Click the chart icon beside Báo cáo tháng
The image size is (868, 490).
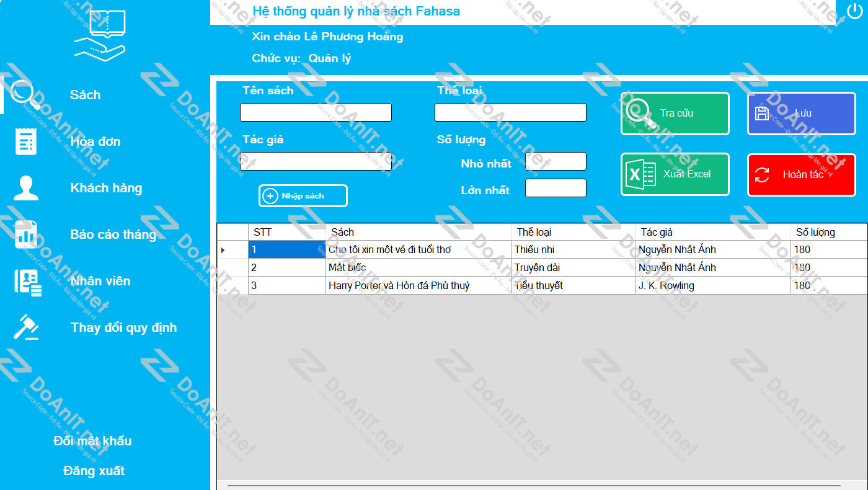point(26,234)
